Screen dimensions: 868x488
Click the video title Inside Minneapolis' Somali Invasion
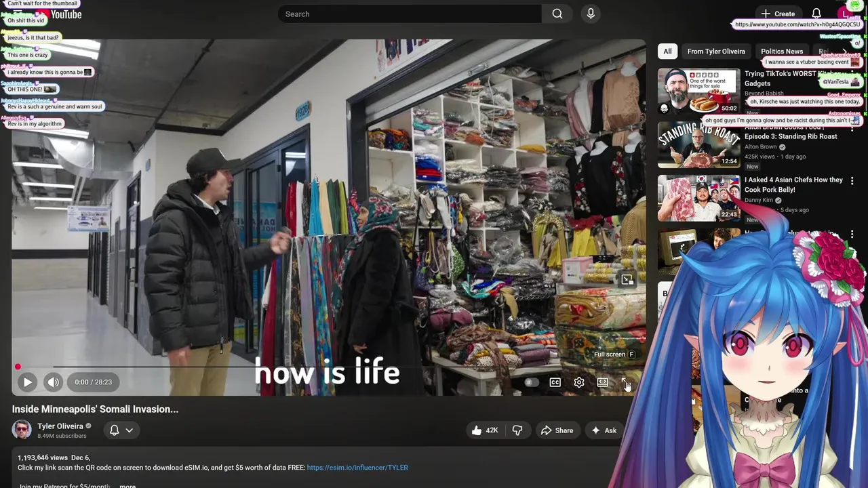coord(95,409)
